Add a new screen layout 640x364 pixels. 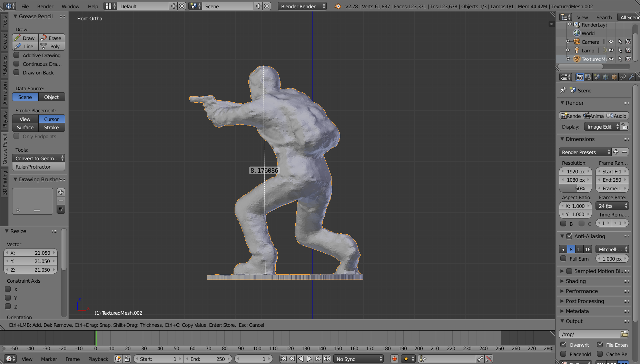174,6
